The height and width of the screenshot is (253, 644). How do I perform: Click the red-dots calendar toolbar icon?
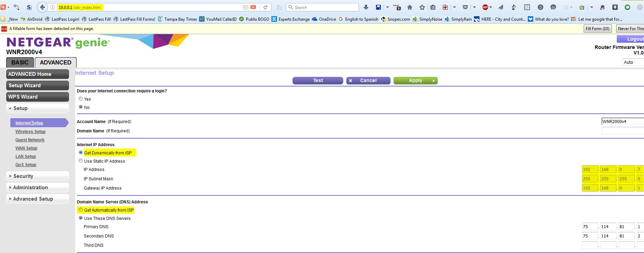(397, 7)
